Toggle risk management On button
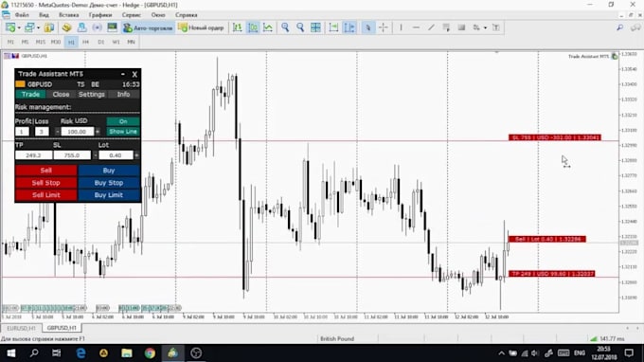The image size is (644, 362). point(123,121)
